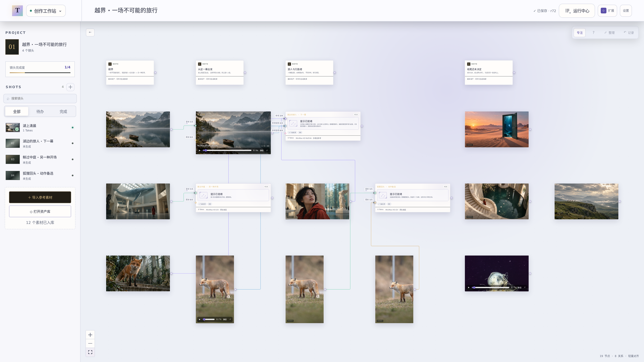This screenshot has width=644, height=362.
Task: Open project 01 越界 card
Action: 40,47
